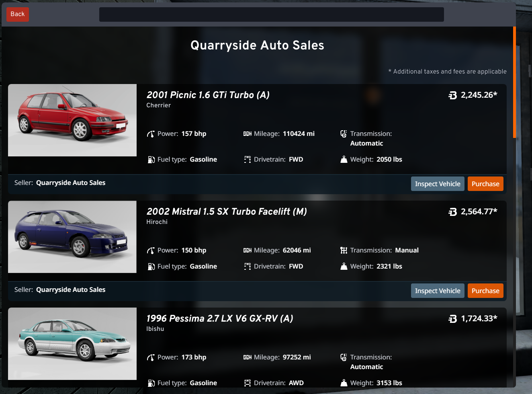Click the weight icon for the Mistral

click(344, 267)
